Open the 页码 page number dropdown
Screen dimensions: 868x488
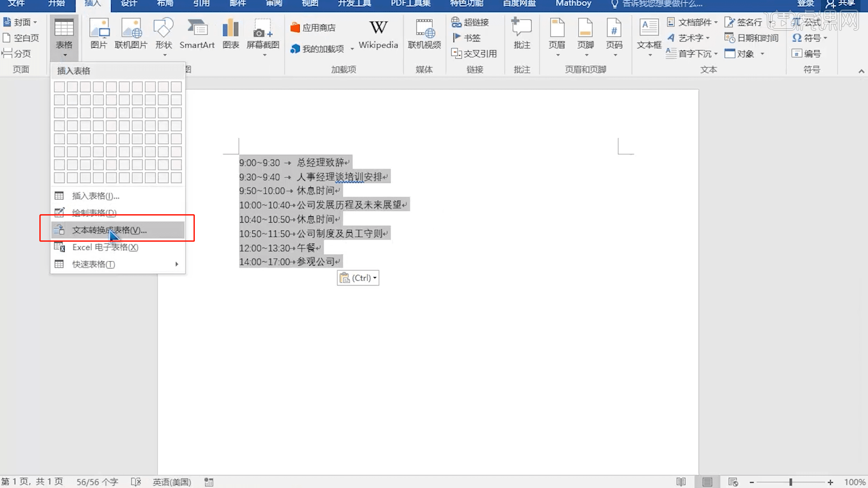point(614,37)
